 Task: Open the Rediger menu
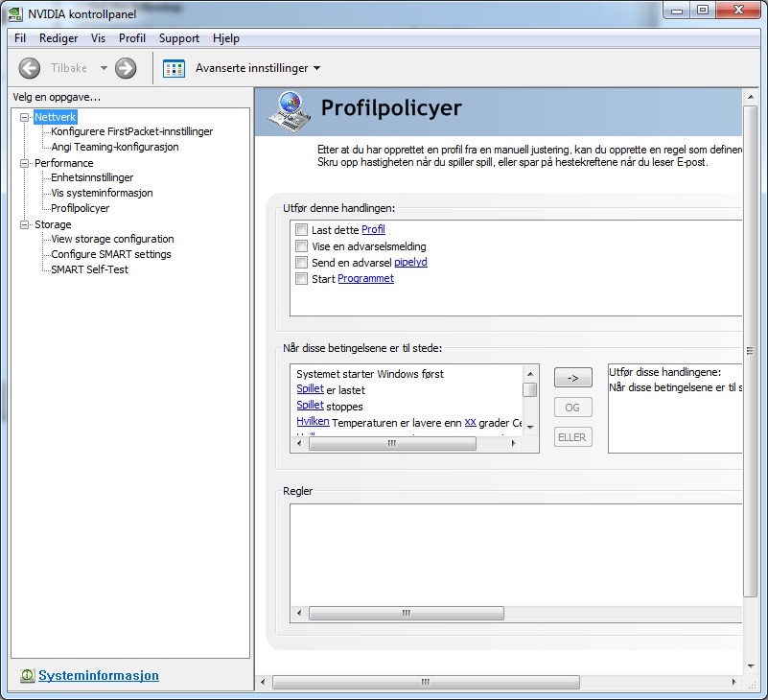58,38
